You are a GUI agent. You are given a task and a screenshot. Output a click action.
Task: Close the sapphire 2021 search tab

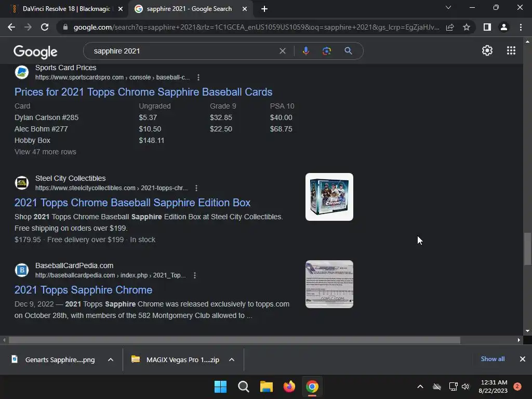pyautogui.click(x=245, y=9)
